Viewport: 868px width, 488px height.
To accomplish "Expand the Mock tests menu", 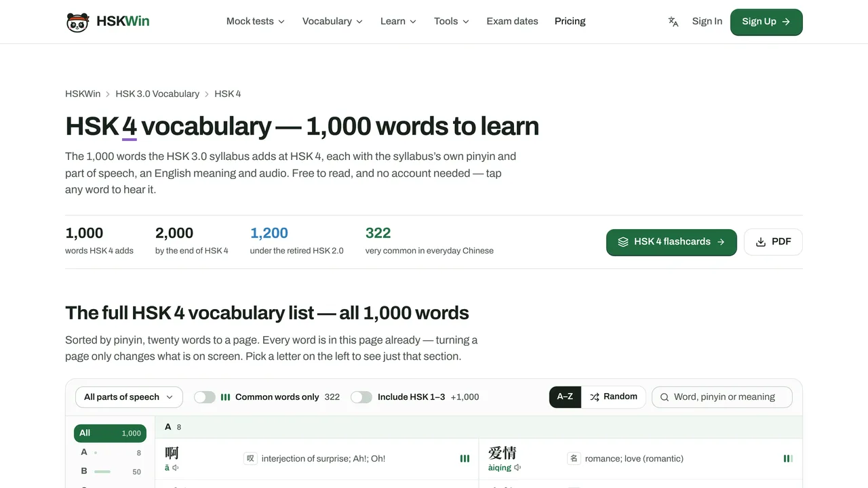I will pos(256,22).
